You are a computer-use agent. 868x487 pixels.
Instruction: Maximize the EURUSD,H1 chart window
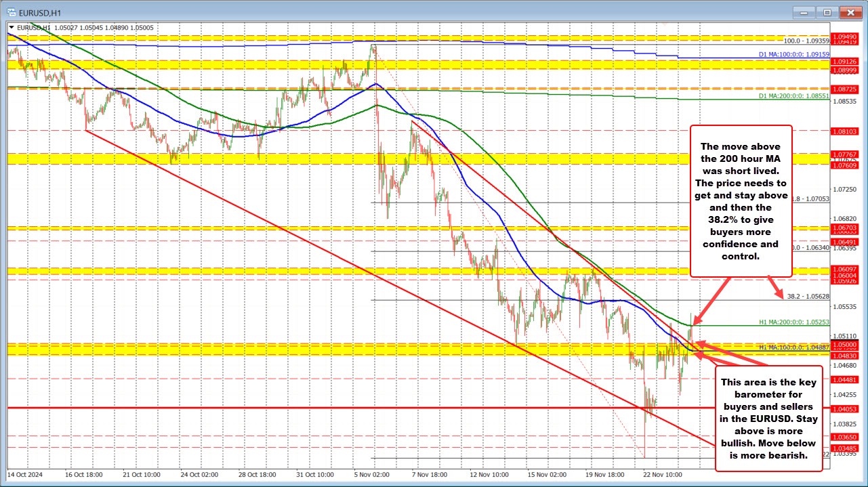(827, 12)
